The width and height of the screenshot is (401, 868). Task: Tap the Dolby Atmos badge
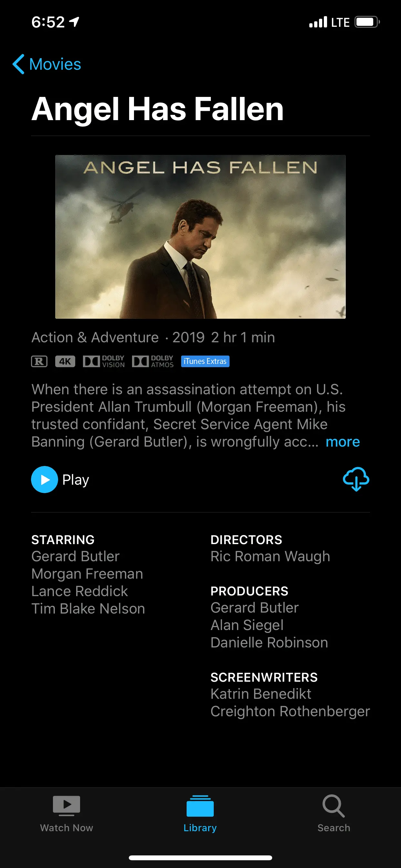(x=153, y=361)
